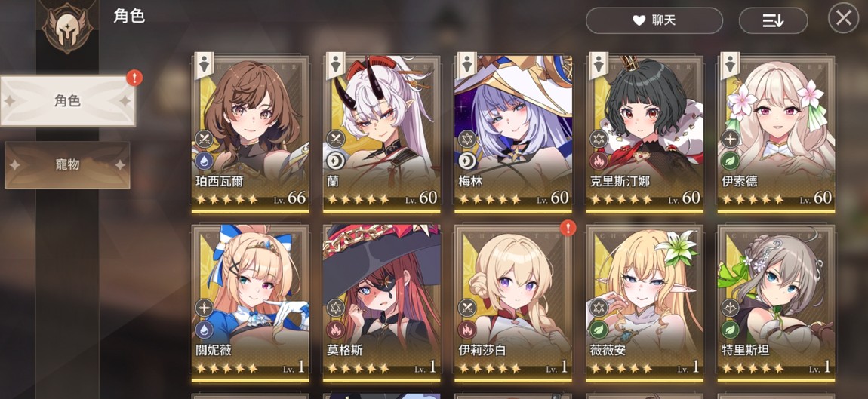Click the hexagram class icon on 莫格斯
This screenshot has width=868, height=399.
(x=335, y=308)
